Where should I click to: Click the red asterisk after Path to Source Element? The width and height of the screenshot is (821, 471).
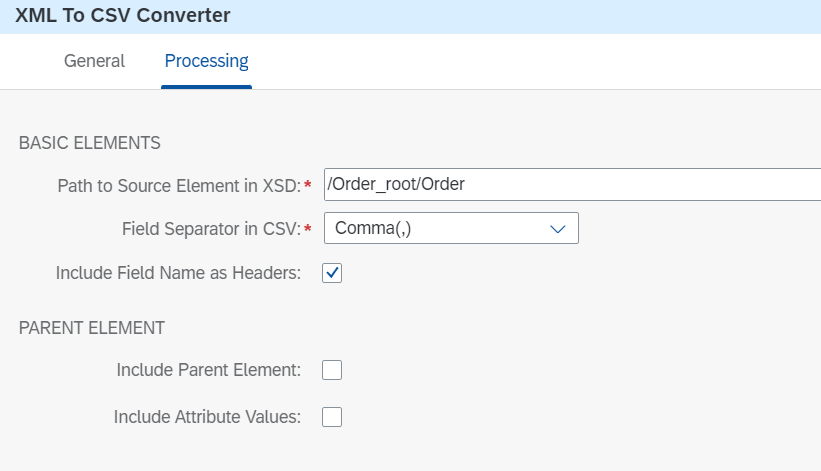pos(308,184)
